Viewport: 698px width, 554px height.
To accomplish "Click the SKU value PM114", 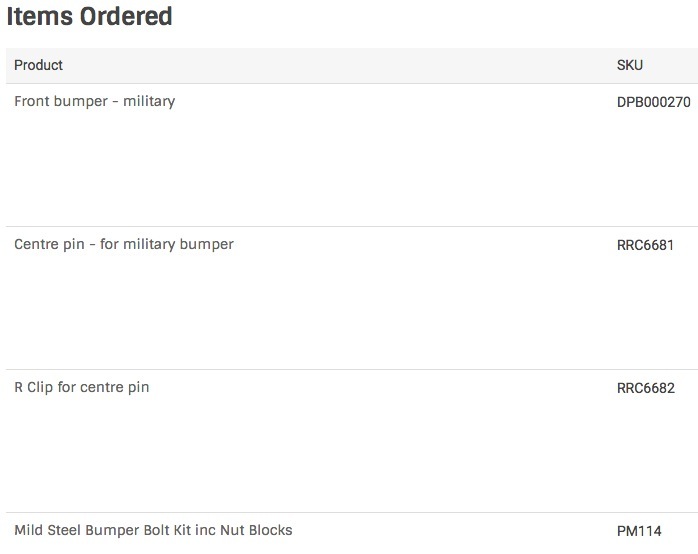I will pos(639,530).
